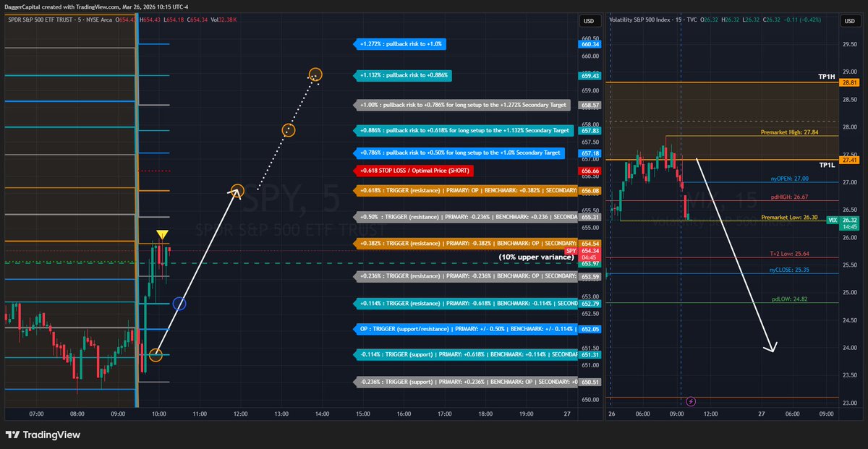Open the purple lightning event icon on VIX chart
This screenshot has height=449, width=868.
pyautogui.click(x=691, y=401)
